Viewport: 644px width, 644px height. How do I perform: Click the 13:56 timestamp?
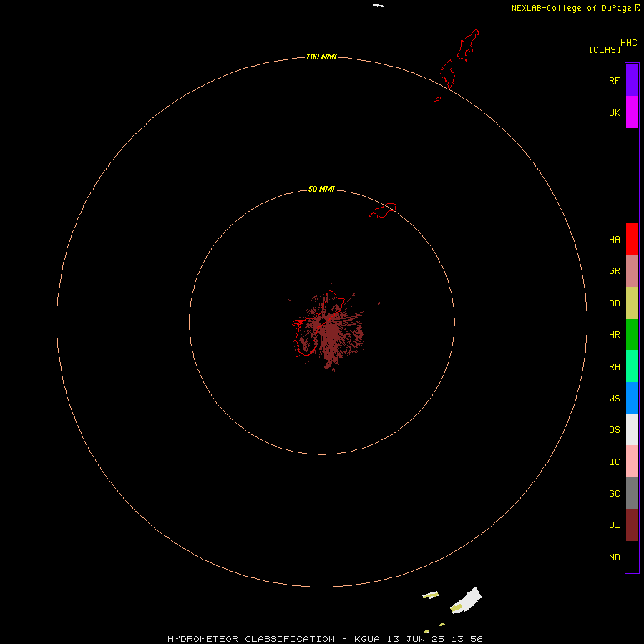click(x=467, y=639)
